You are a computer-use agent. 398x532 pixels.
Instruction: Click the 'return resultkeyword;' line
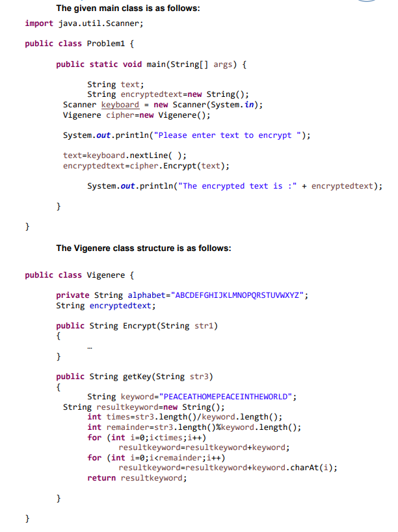point(137,478)
